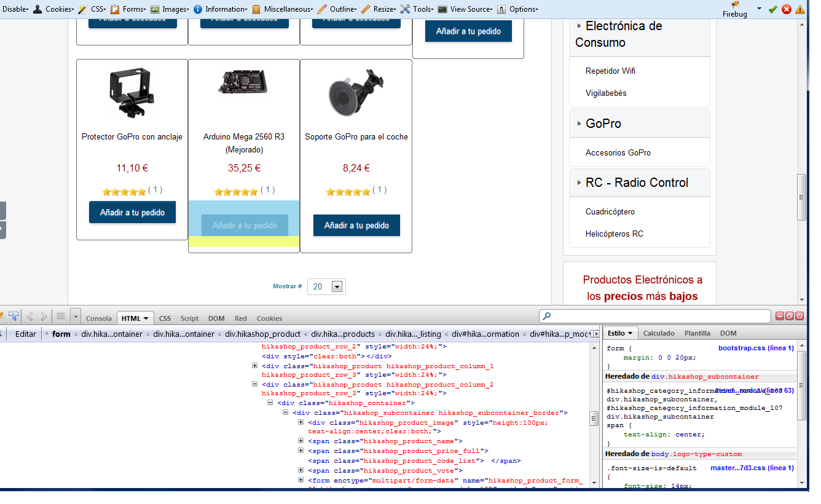Open the Cookies toolbar menu
Screen dimensions: 821x504
click(x=53, y=9)
